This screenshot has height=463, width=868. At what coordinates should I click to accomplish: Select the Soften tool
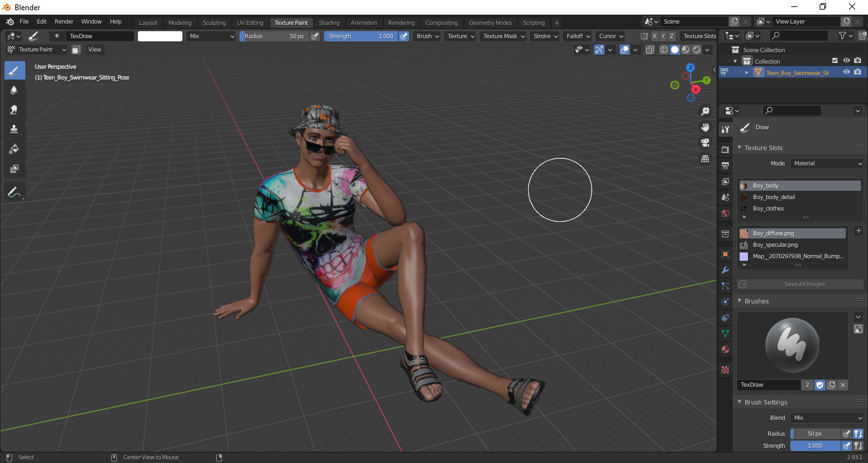15,90
